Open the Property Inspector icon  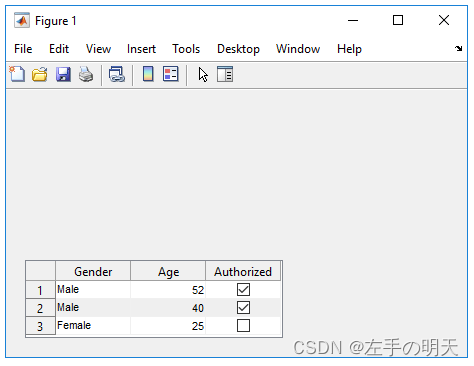tap(225, 74)
